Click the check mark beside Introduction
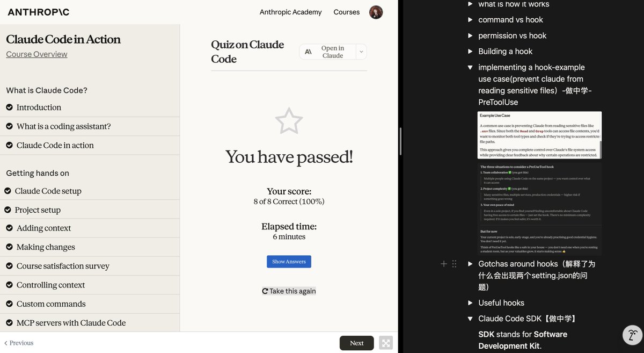The height and width of the screenshot is (353, 644). pos(9,107)
